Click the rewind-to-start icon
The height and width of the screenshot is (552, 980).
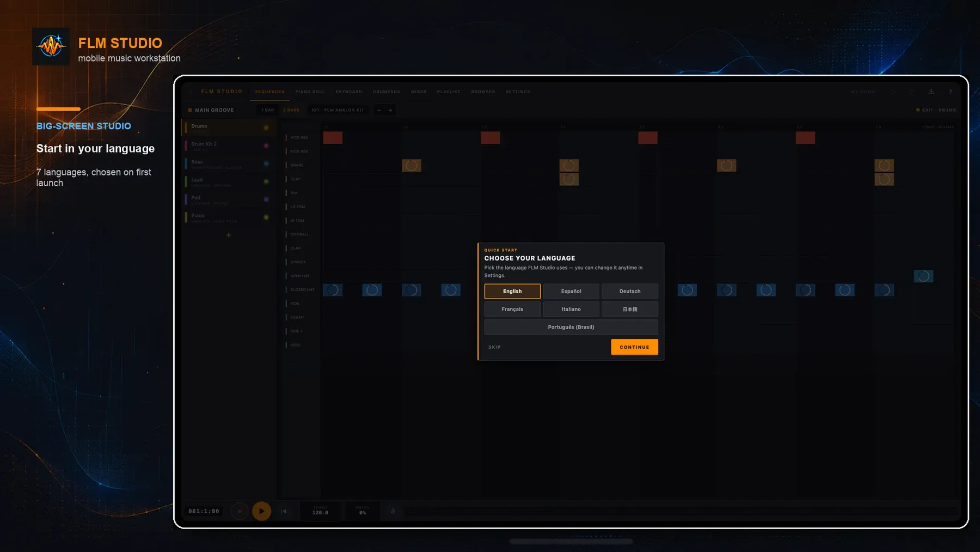click(x=284, y=511)
